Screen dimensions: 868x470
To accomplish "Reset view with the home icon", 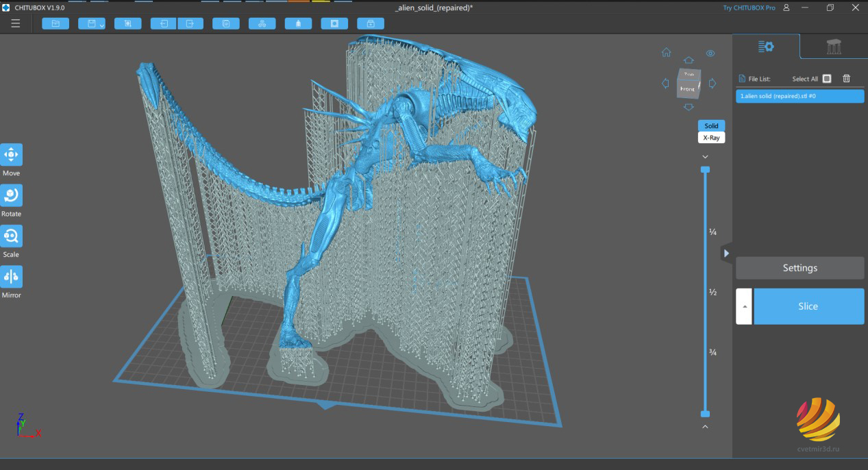I will [x=666, y=53].
